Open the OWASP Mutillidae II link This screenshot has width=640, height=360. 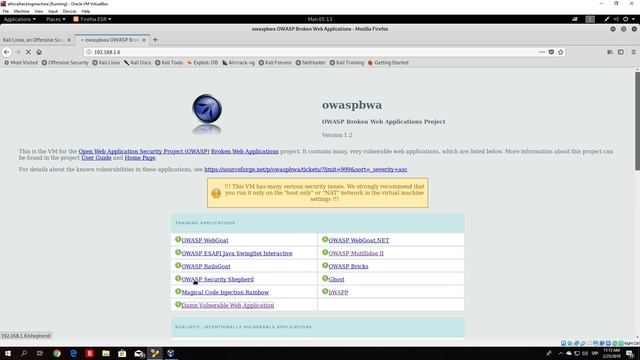click(x=356, y=253)
